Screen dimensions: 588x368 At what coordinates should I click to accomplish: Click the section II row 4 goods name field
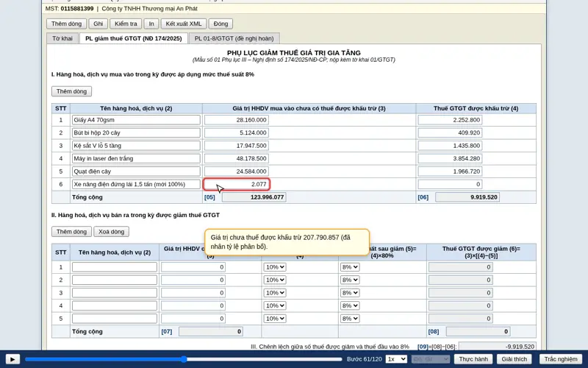pos(115,305)
